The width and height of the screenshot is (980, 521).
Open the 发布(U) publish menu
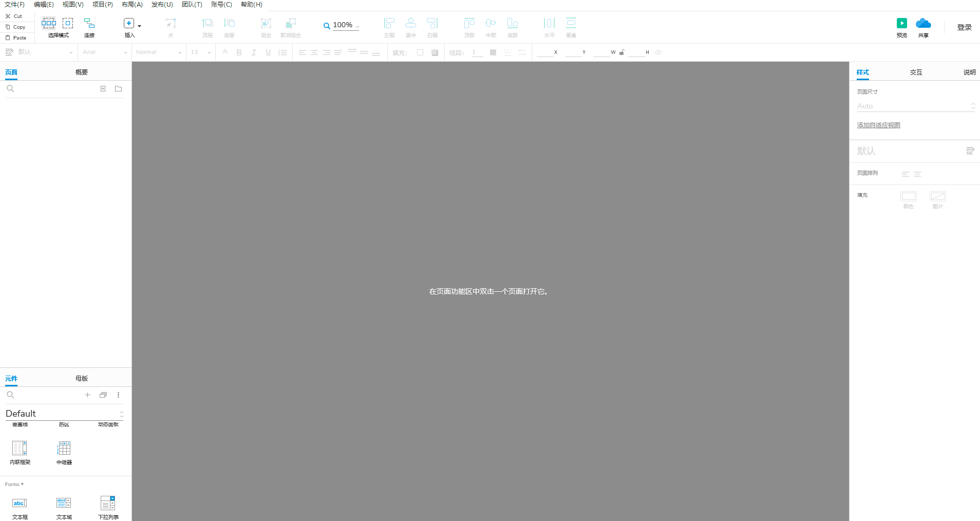(162, 5)
